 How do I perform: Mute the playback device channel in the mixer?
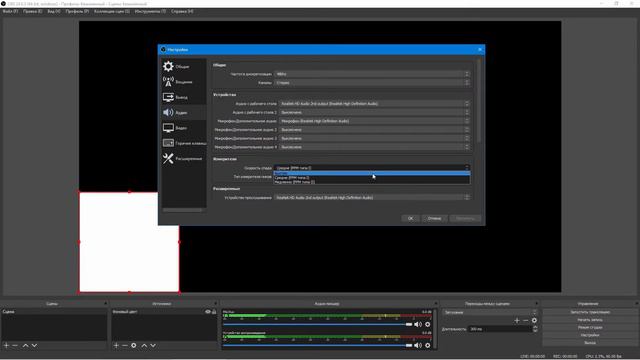coord(418,345)
